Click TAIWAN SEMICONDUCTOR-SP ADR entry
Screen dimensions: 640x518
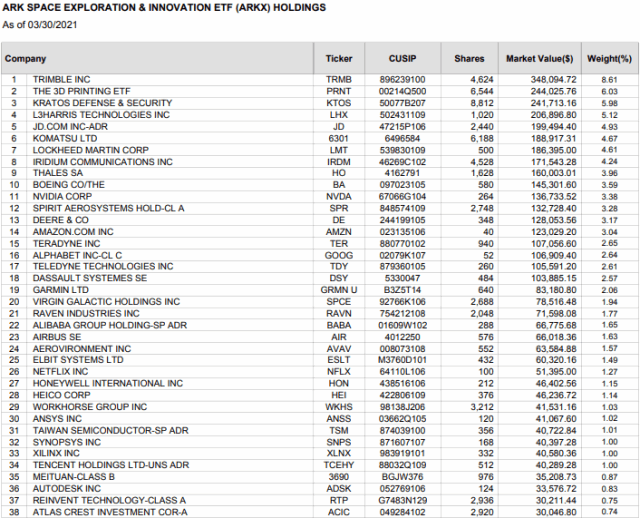[111, 431]
